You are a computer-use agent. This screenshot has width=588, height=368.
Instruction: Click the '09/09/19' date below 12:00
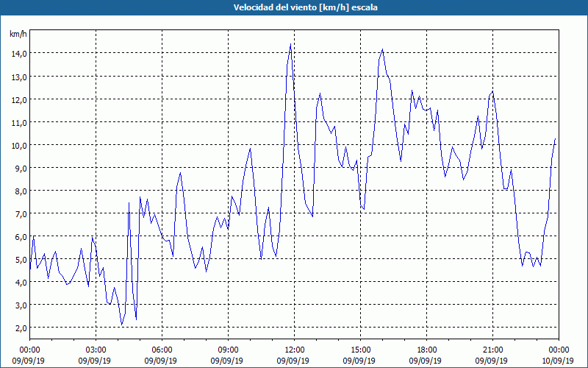(293, 361)
